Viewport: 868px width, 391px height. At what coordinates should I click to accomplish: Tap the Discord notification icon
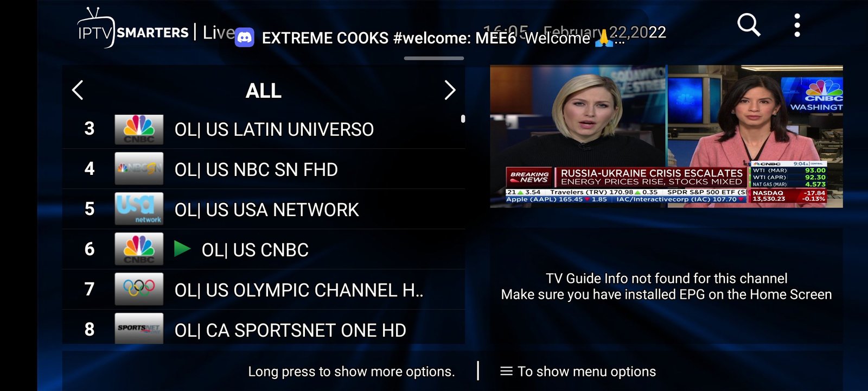click(x=245, y=38)
